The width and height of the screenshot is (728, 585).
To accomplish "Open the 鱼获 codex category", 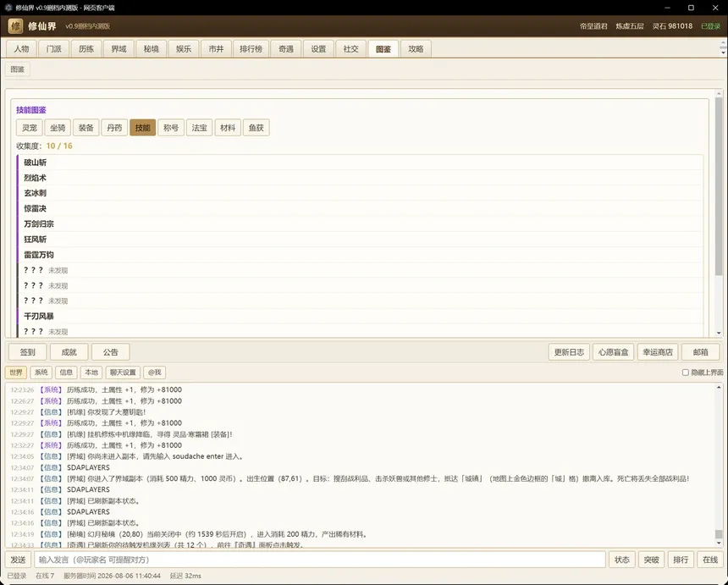I will (x=256, y=128).
